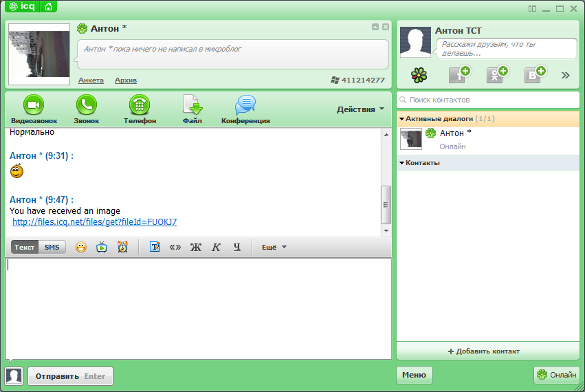Open the Действия actions dropdown
The height and width of the screenshot is (392, 585).
360,109
